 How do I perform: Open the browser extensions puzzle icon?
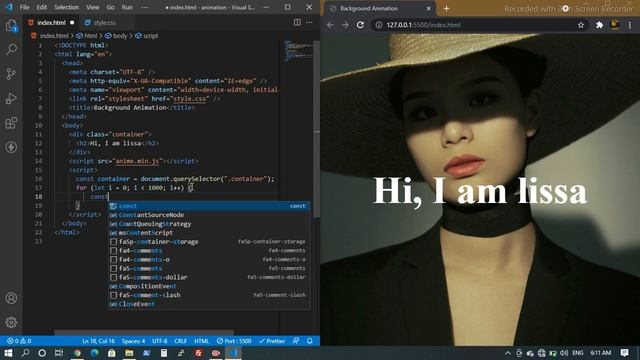coord(599,25)
